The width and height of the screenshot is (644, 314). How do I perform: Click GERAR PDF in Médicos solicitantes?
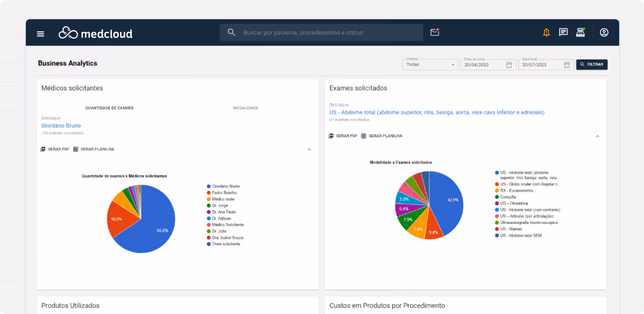coord(54,149)
